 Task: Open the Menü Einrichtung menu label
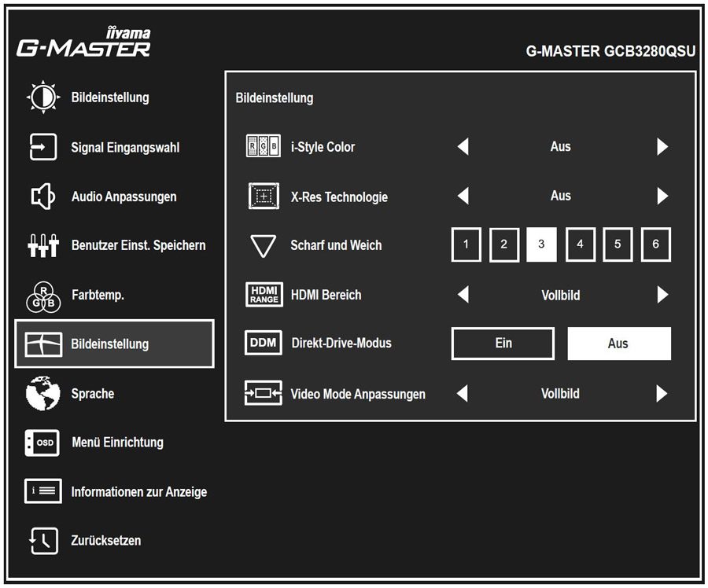(x=117, y=443)
